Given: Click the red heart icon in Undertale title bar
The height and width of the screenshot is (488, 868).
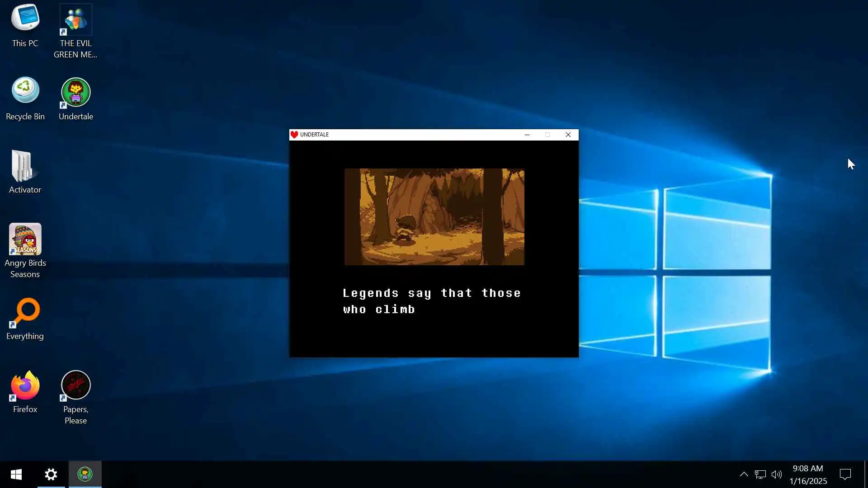Looking at the screenshot, I should tap(294, 135).
